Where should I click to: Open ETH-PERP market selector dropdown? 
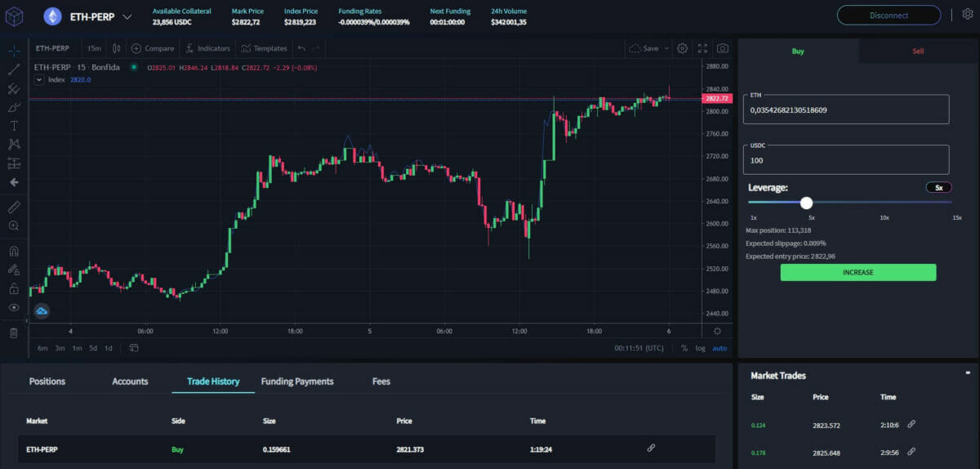click(126, 16)
